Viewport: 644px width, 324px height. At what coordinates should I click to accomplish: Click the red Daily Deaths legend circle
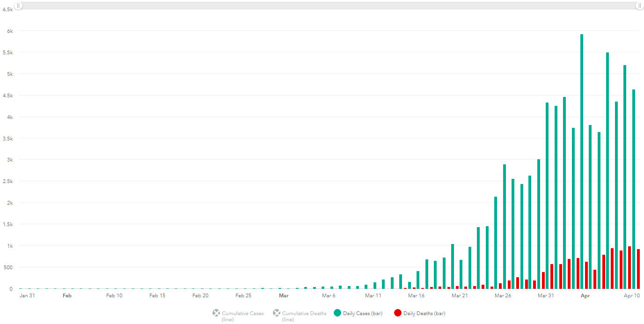point(397,313)
